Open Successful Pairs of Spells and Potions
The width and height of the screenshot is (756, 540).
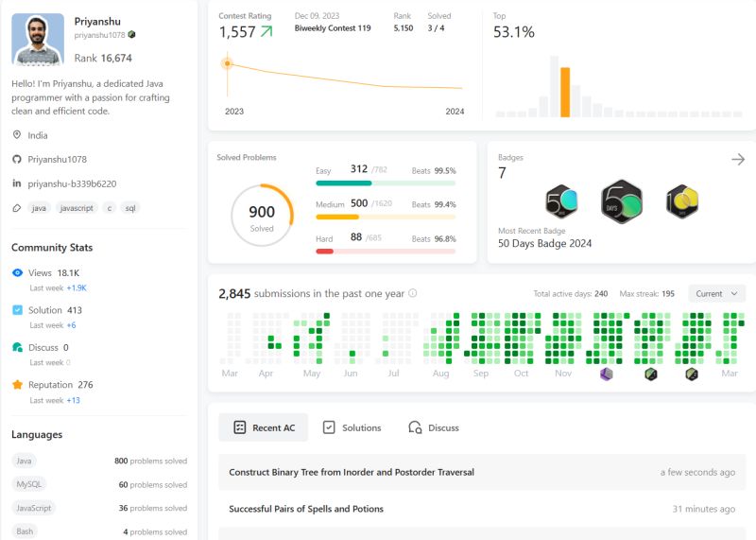tap(306, 509)
